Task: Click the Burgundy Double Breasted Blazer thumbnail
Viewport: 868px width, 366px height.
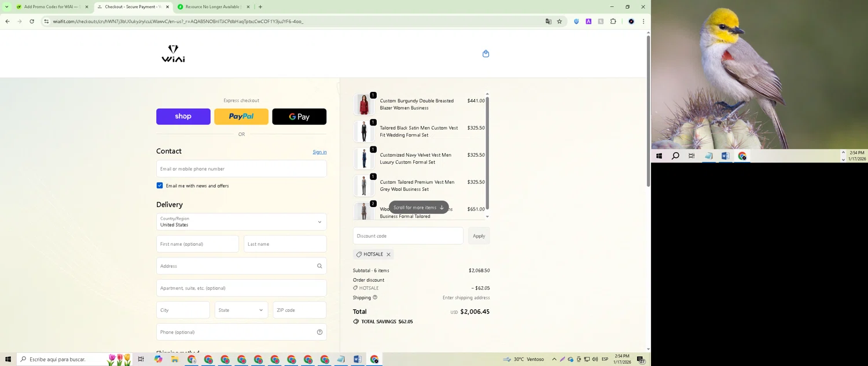Action: click(x=364, y=105)
